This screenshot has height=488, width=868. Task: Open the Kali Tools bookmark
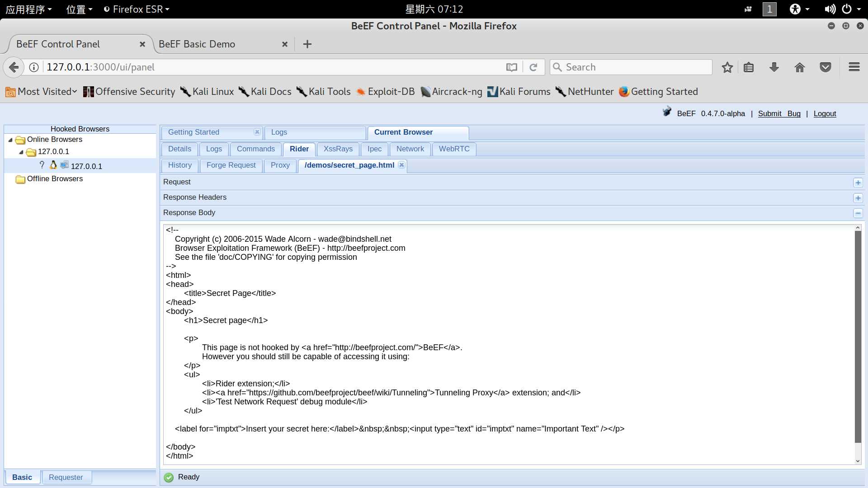click(324, 92)
